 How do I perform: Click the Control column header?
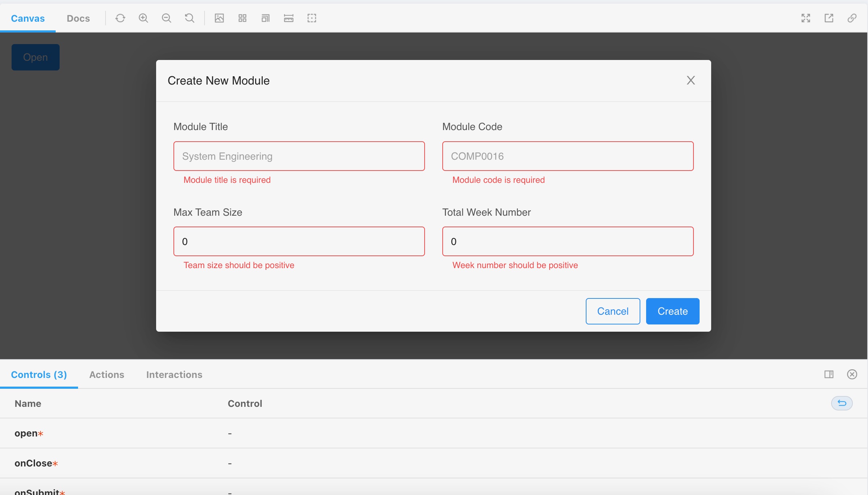pyautogui.click(x=245, y=404)
